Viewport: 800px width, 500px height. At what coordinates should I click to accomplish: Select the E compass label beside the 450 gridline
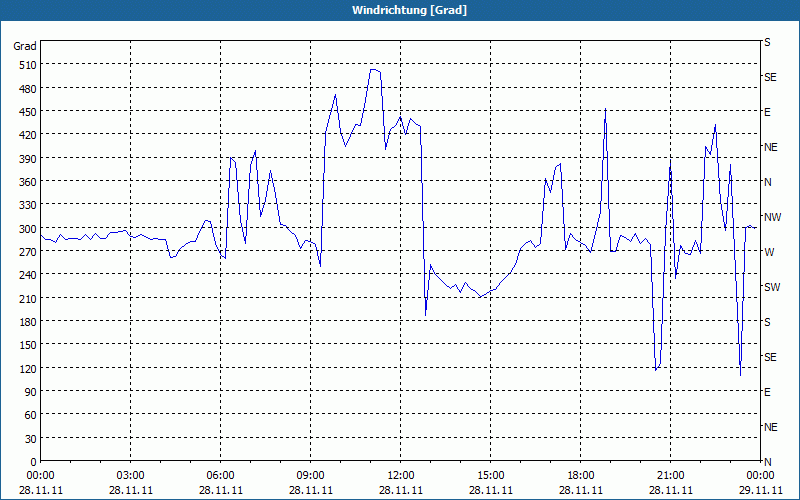pyautogui.click(x=767, y=112)
